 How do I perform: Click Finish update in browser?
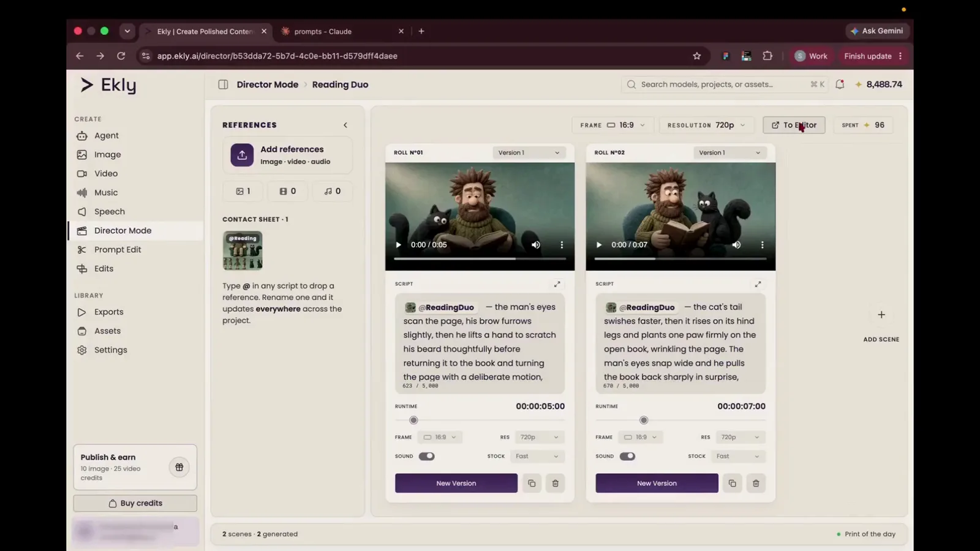point(873,56)
